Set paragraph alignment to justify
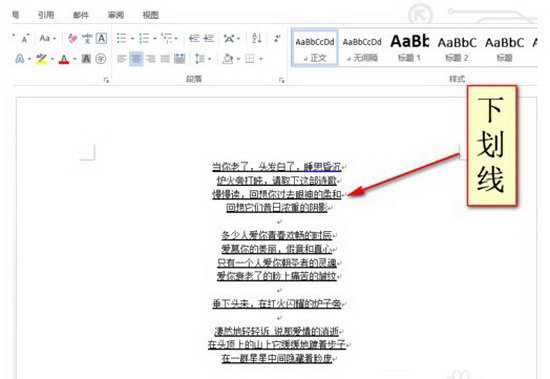550x379 pixels. pos(165,59)
